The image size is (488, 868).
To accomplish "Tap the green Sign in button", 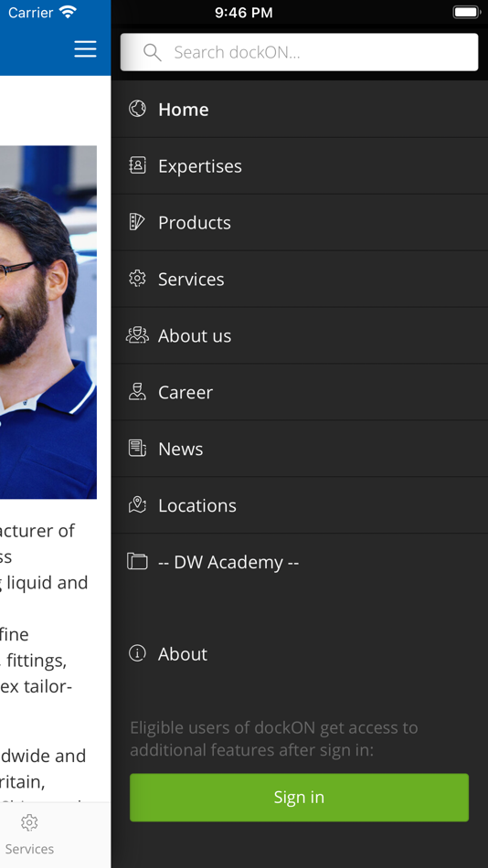I will point(299,797).
